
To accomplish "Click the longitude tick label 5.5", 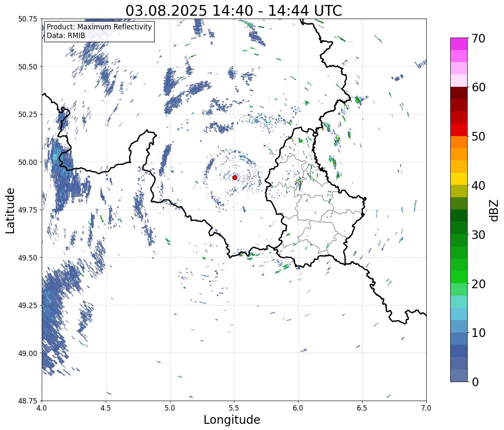I will coord(234,408).
